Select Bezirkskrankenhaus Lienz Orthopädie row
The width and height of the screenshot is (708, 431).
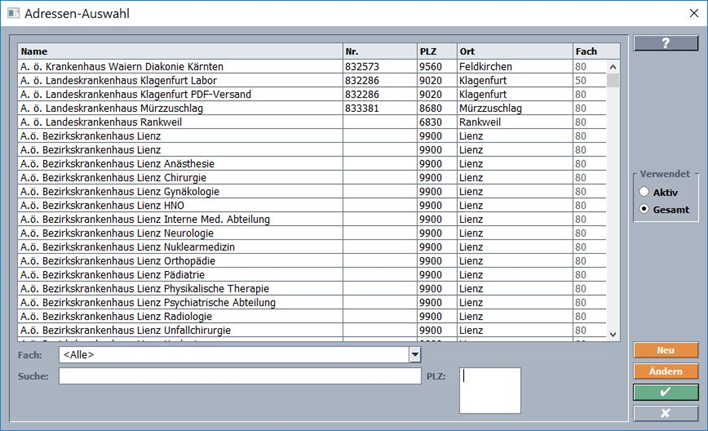coord(312,261)
